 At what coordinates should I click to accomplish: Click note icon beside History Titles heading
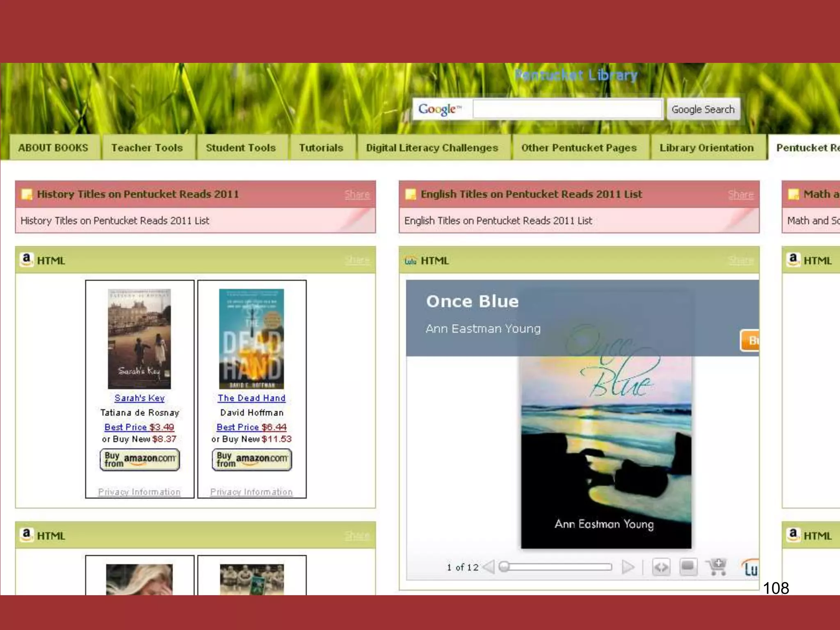pyautogui.click(x=27, y=194)
